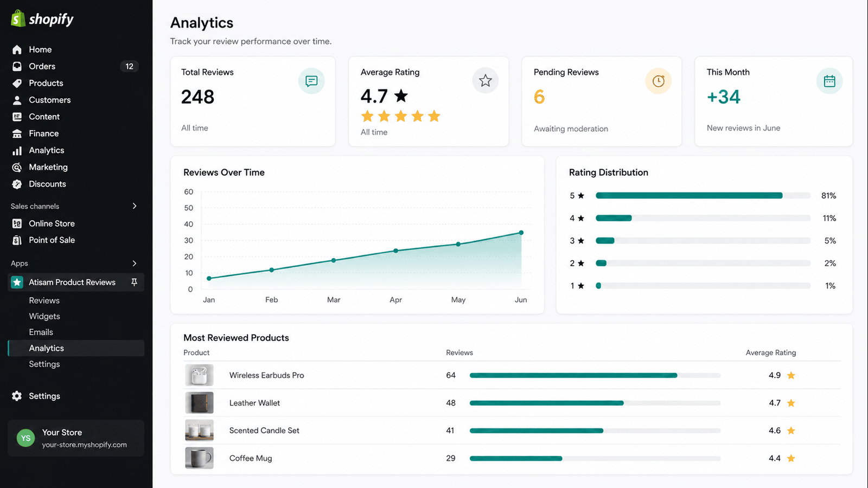The width and height of the screenshot is (868, 488).
Task: Click the Average Rating star outline icon
Action: (486, 81)
